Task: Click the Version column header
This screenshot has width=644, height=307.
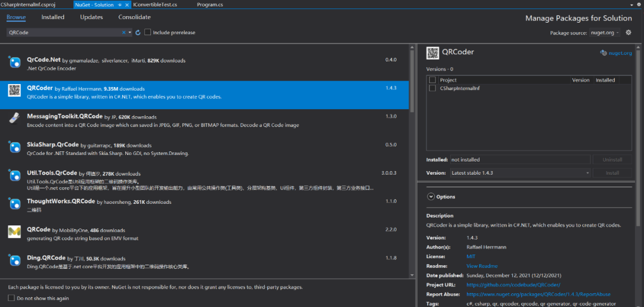Action: click(x=581, y=80)
